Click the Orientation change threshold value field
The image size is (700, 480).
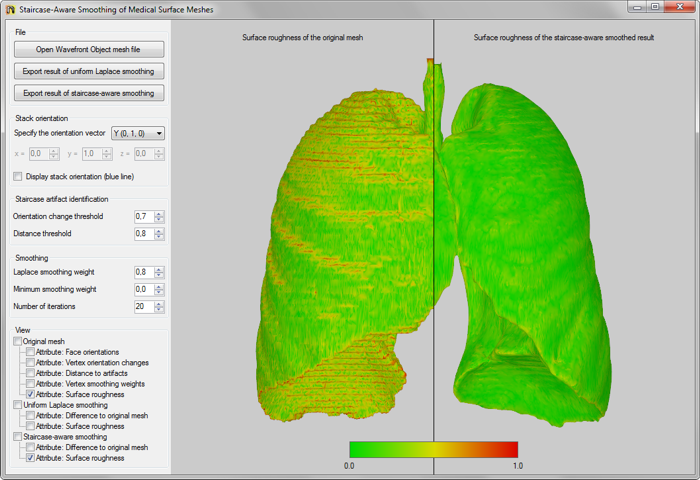[144, 217]
